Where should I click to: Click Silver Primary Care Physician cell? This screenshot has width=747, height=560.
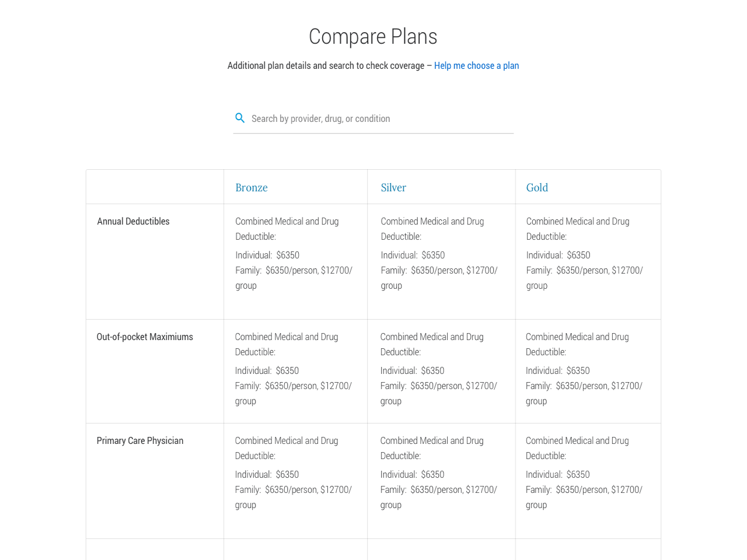pos(441,481)
